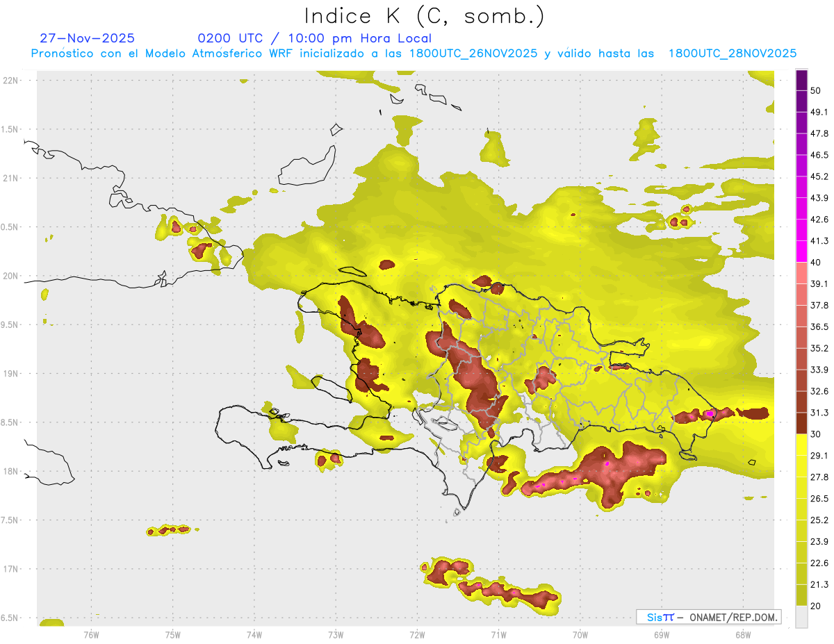Image resolution: width=834 pixels, height=644 pixels.
Task: Click the '46.5' colorbar label
Action: (819, 155)
